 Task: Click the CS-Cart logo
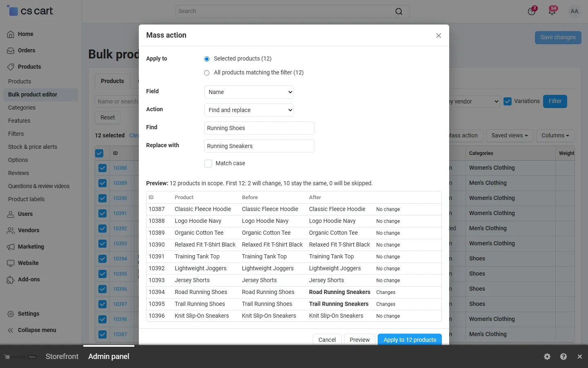pos(30,11)
